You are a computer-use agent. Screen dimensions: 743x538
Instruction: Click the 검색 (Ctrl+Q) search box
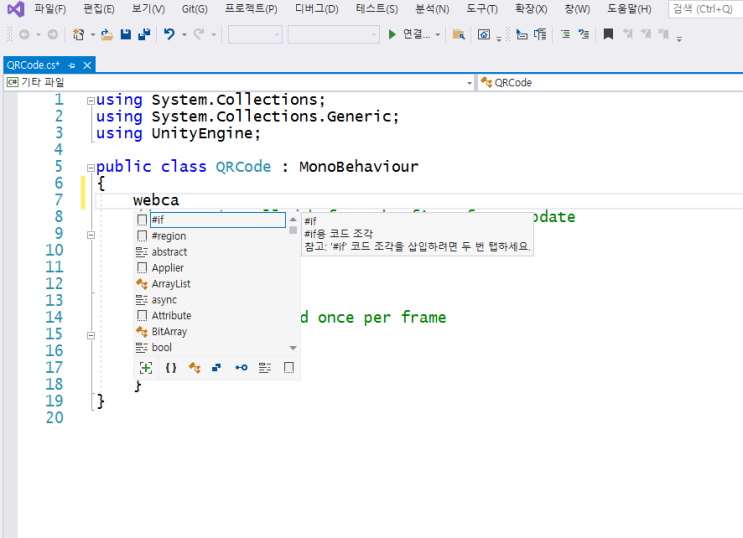706,9
